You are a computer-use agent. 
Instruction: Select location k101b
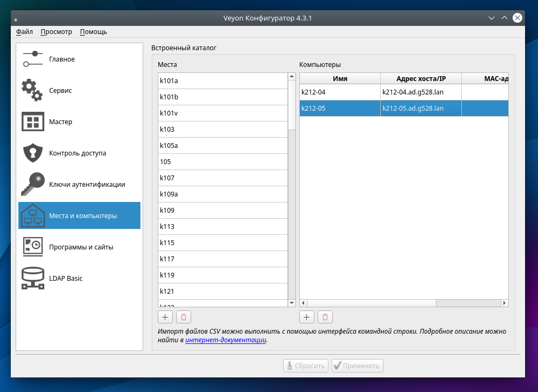223,97
